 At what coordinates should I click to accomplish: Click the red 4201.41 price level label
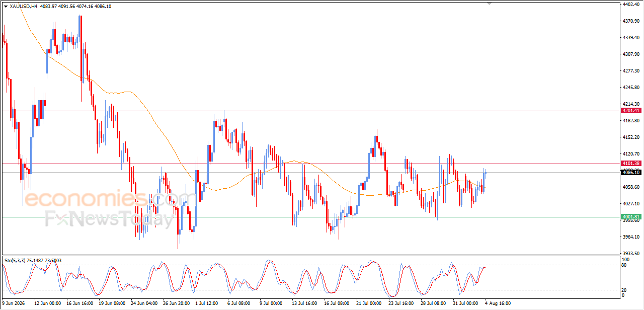pos(631,111)
